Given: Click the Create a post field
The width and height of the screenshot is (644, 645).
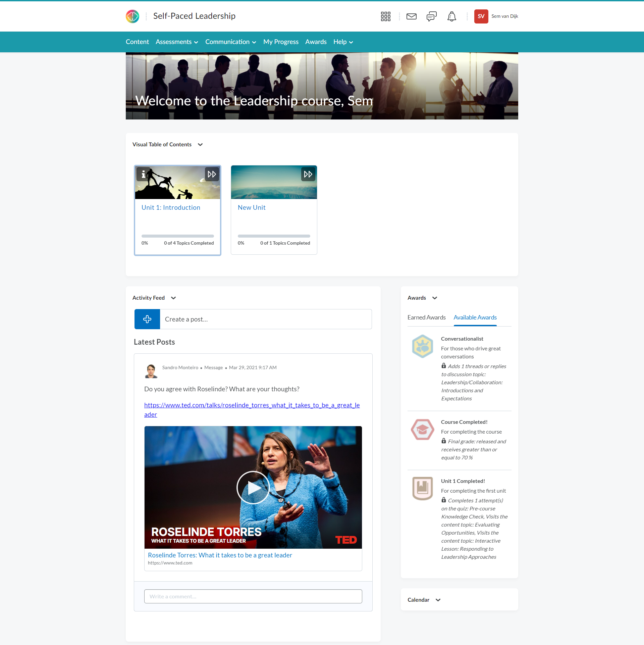Looking at the screenshot, I should [266, 319].
